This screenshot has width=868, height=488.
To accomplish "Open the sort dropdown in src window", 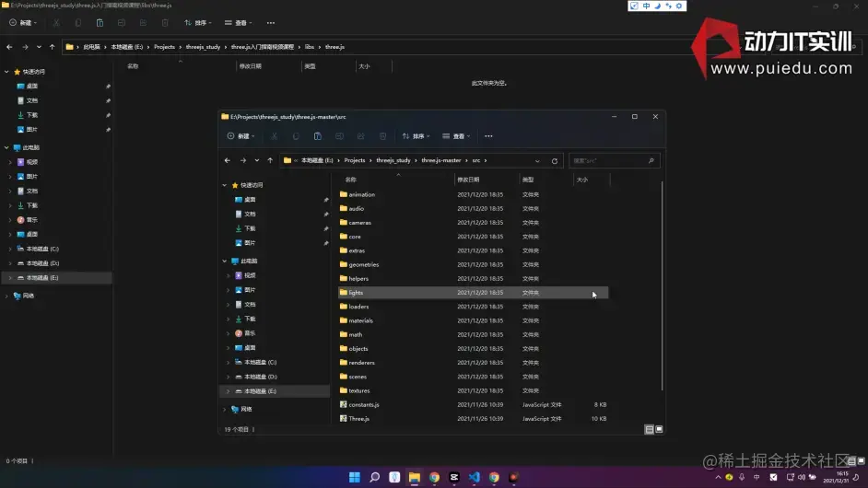I will coord(416,136).
